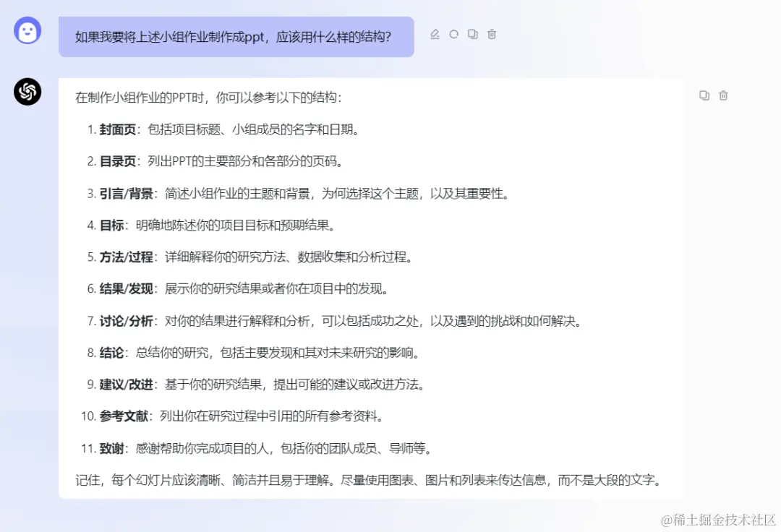This screenshot has height=532, width=781.
Task: Click the ChatGPT logo avatar
Action: click(x=27, y=92)
